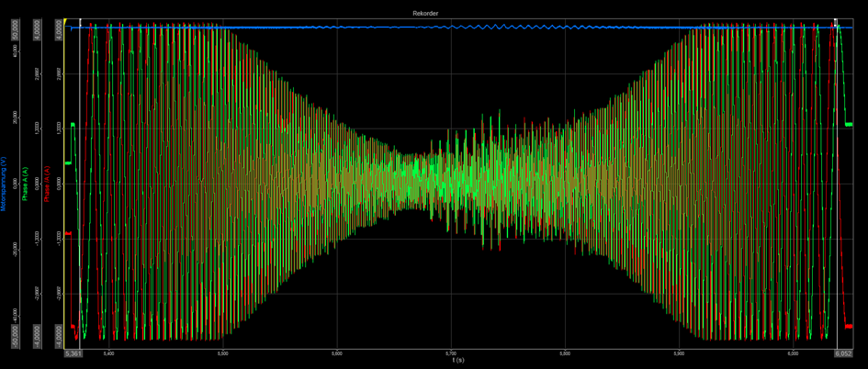868x369 pixels.
Task: Select the right white cursor handle
Action: (x=835, y=22)
